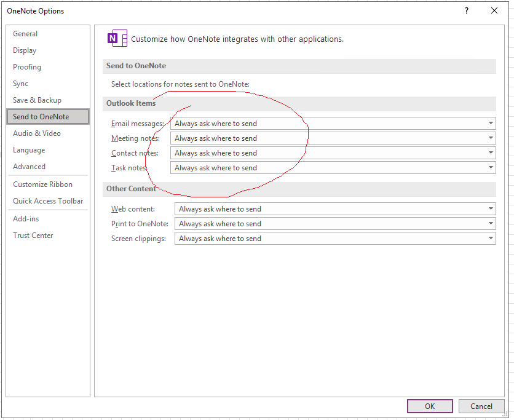Open the Screen clippings dropdown
514x420 pixels.
pyautogui.click(x=491, y=238)
